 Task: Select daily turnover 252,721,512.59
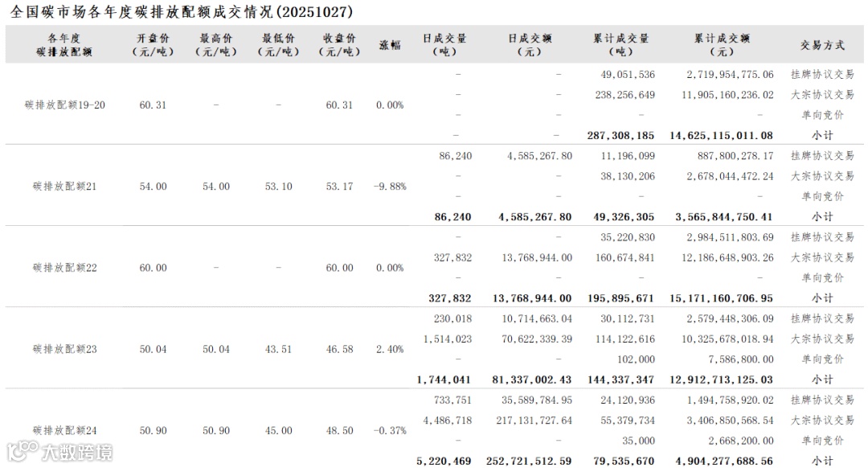click(x=529, y=461)
